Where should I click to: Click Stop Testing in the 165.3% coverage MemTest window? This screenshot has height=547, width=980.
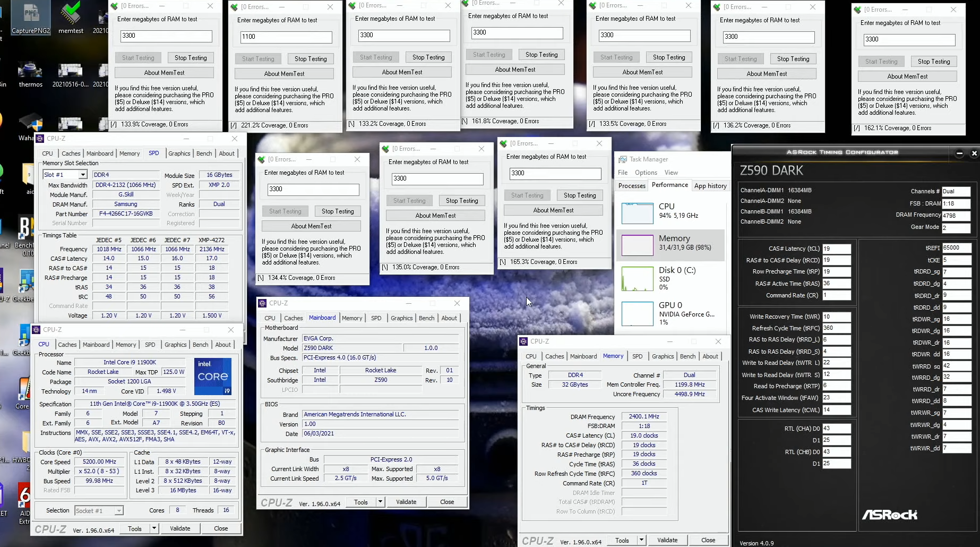point(580,195)
